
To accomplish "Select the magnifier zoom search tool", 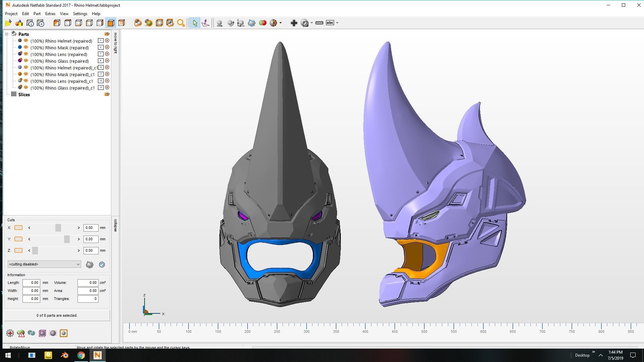I will pos(181,23).
